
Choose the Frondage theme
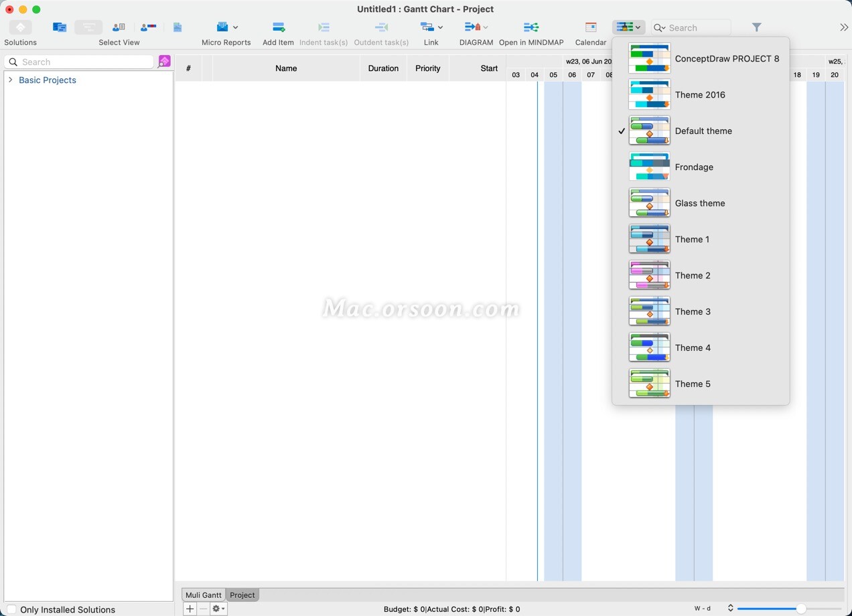coord(701,167)
